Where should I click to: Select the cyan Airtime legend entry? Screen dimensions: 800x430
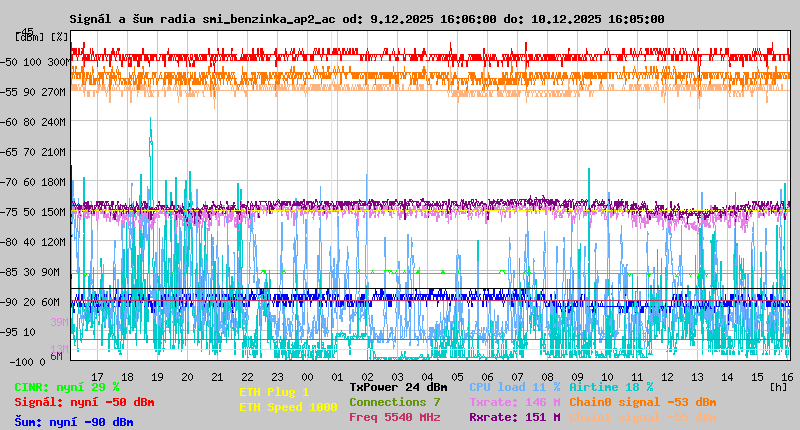point(611,387)
